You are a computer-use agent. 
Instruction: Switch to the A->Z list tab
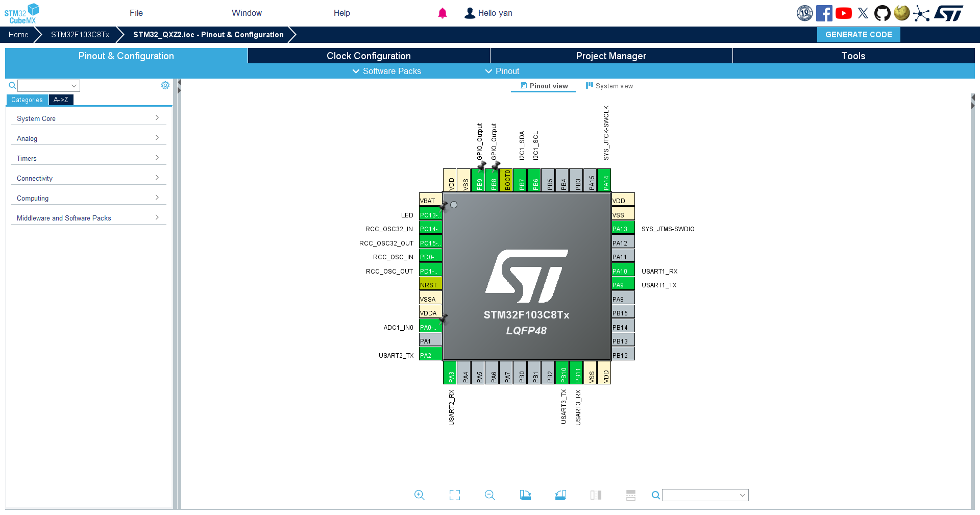tap(61, 100)
